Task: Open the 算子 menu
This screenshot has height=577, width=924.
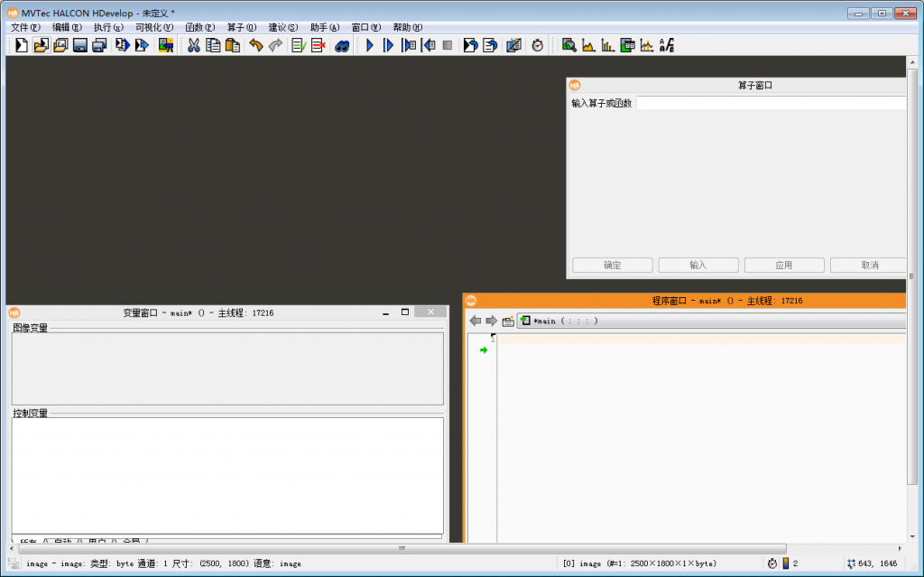Action: [242, 27]
